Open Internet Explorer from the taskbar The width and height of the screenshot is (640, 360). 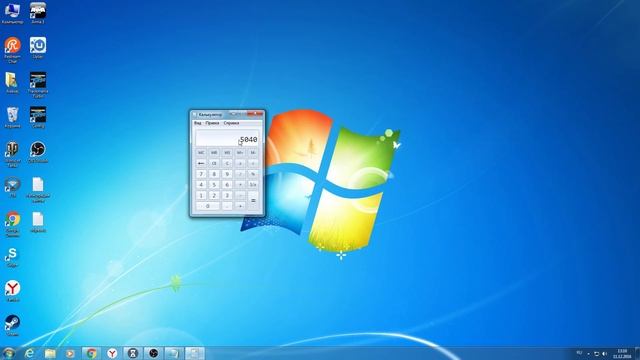click(29, 353)
